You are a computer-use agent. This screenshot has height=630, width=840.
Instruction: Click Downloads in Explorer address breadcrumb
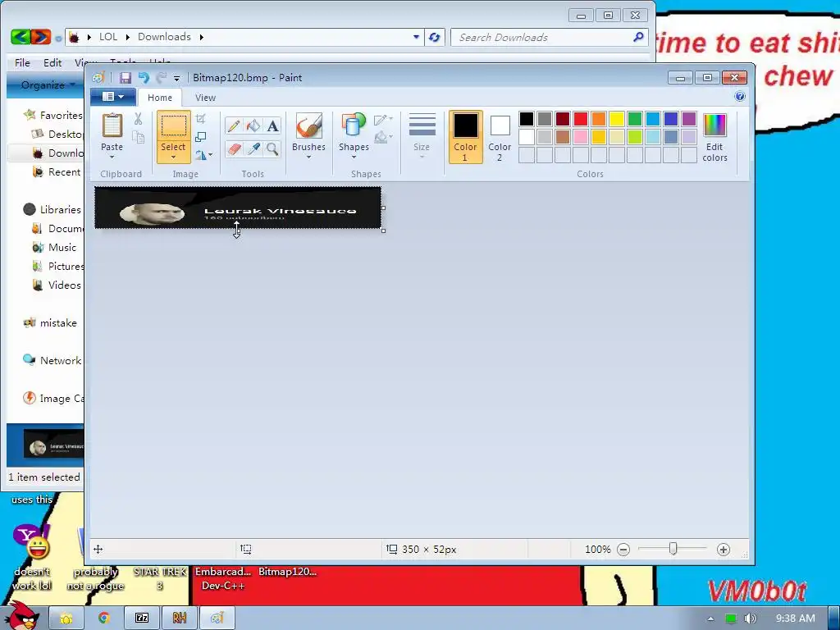[x=164, y=36]
